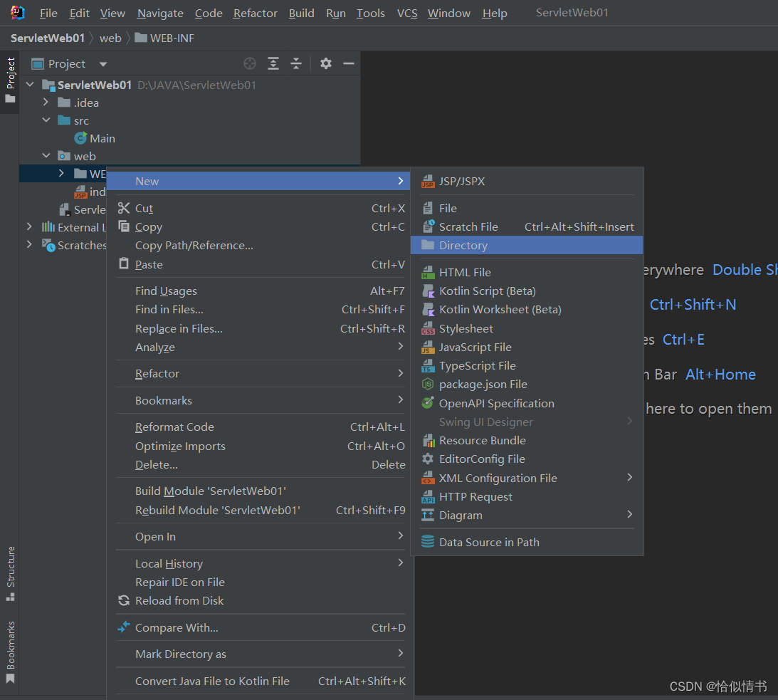
Task: Click the Select Opened File target icon
Action: pyautogui.click(x=249, y=63)
